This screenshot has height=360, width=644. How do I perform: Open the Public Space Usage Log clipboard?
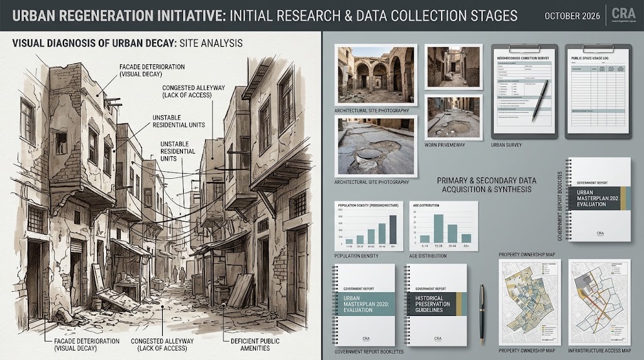(x=598, y=91)
